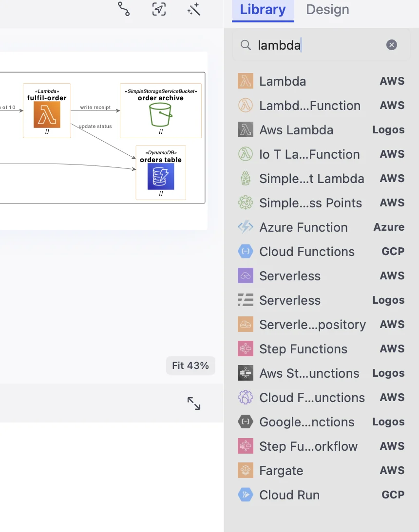Viewport: 419px width, 532px height.
Task: Select the order archive bucket node
Action: point(161,110)
